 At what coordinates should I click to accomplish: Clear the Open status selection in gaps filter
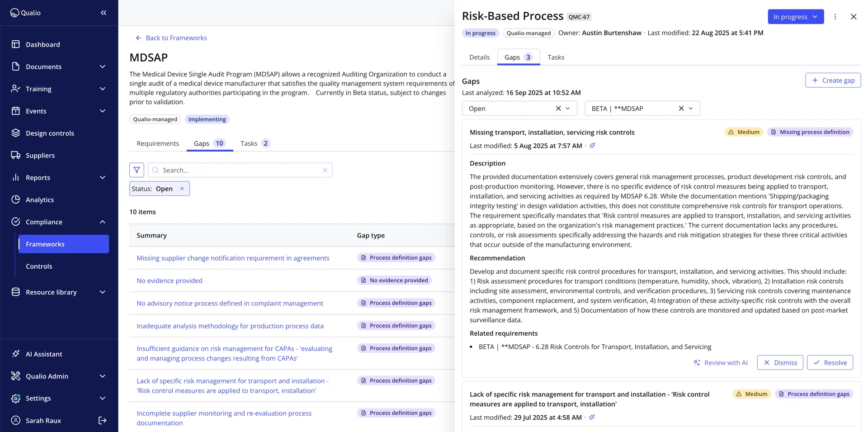point(558,109)
